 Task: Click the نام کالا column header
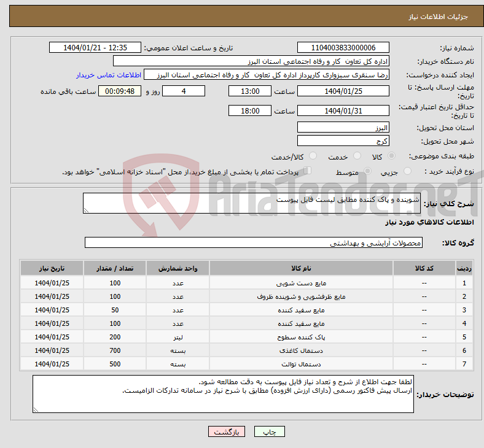pos(301,269)
